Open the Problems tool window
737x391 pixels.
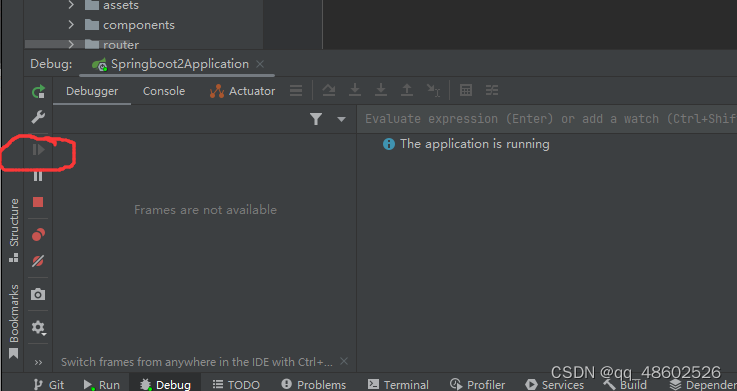pyautogui.click(x=313, y=385)
